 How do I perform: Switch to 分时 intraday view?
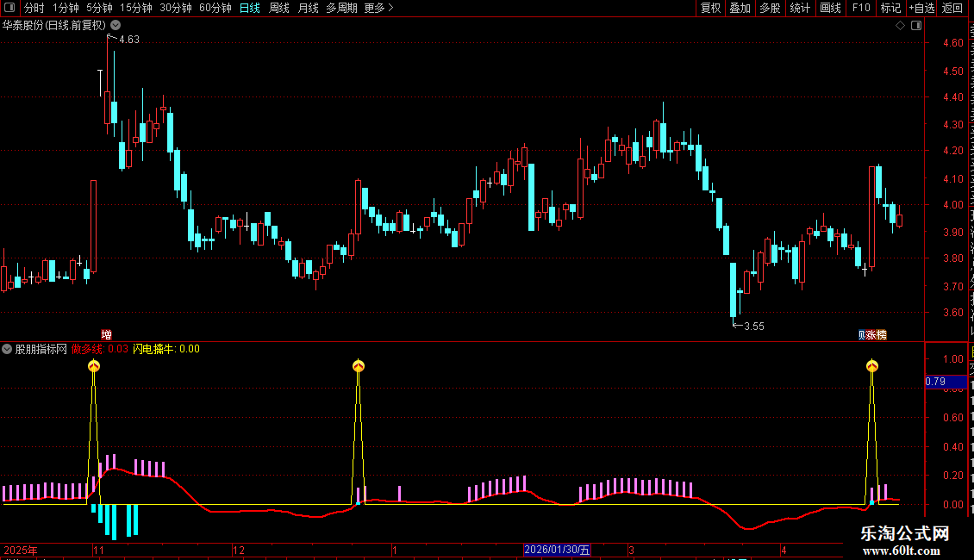coord(34,8)
